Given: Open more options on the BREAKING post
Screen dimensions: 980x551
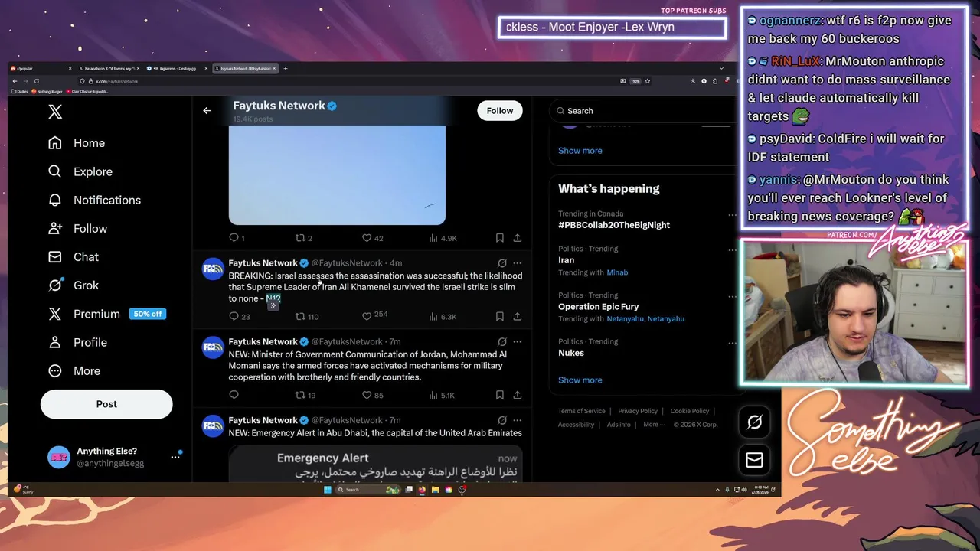Looking at the screenshot, I should 518,263.
